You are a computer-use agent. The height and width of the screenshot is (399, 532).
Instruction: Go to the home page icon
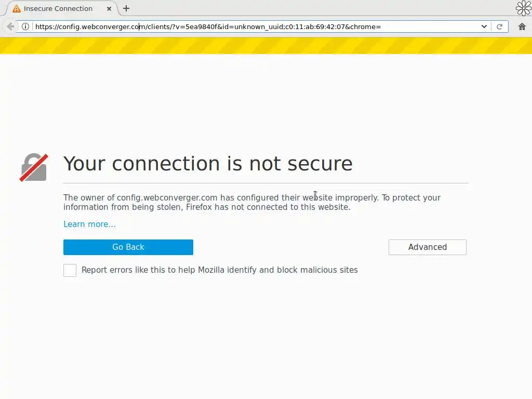[x=522, y=26]
